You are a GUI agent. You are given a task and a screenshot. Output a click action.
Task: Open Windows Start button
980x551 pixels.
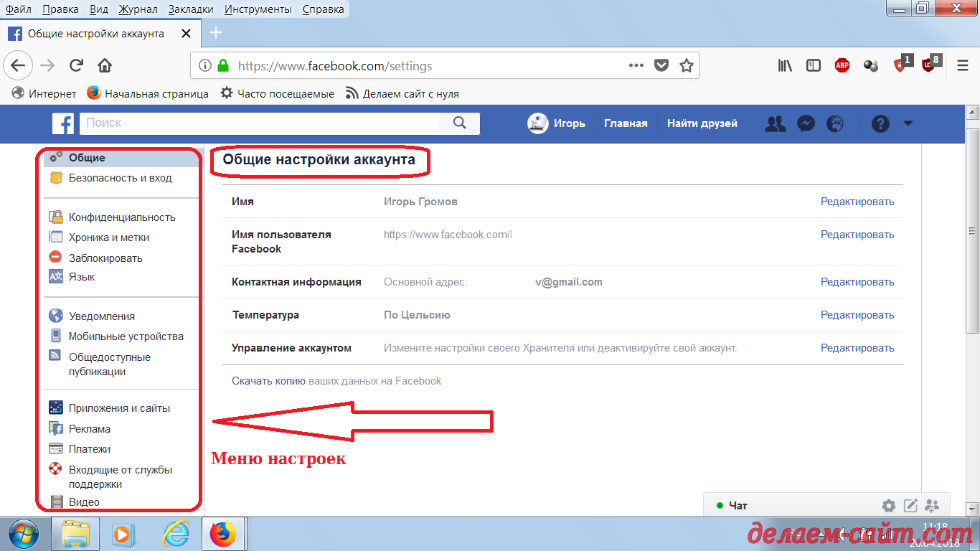coord(24,534)
